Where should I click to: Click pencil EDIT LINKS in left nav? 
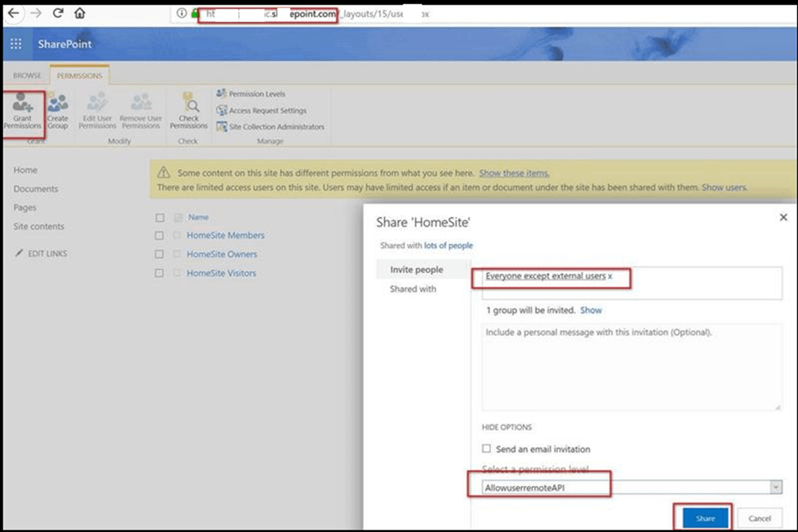(41, 254)
